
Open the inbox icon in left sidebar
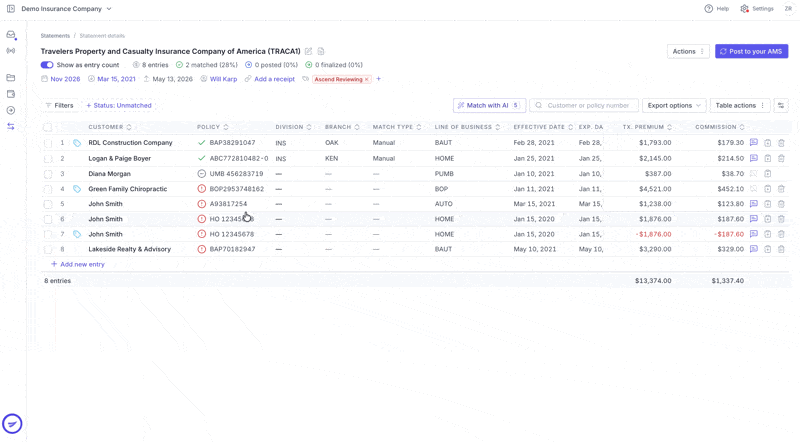pos(11,35)
